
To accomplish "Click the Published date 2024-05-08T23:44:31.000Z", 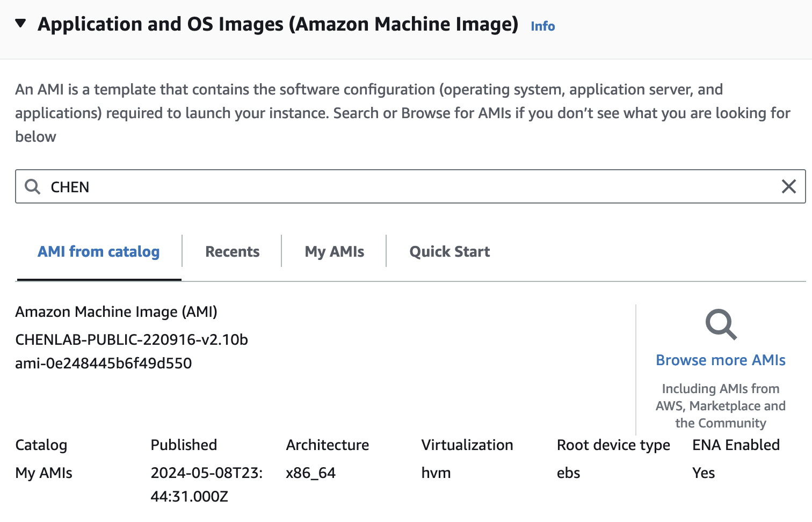I will [206, 484].
